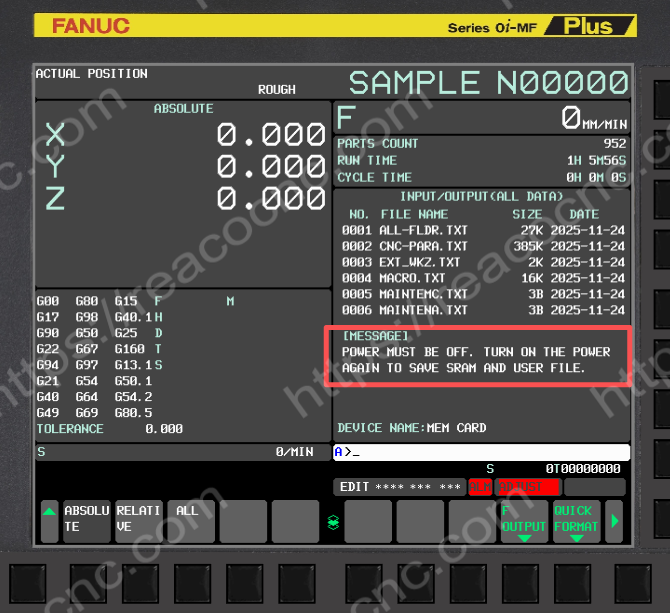
Task: Click the blank fourth soft key
Action: (x=243, y=521)
